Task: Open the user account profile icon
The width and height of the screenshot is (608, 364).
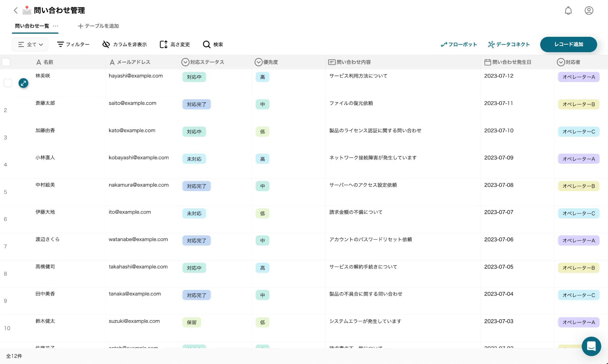Action: (x=589, y=11)
